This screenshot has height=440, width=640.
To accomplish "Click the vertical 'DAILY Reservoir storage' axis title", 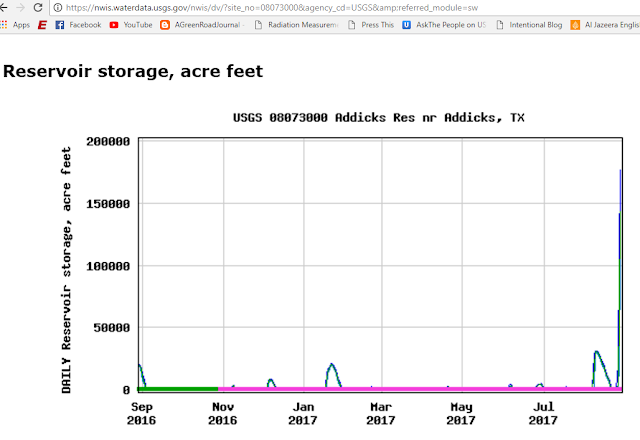I will (66, 270).
